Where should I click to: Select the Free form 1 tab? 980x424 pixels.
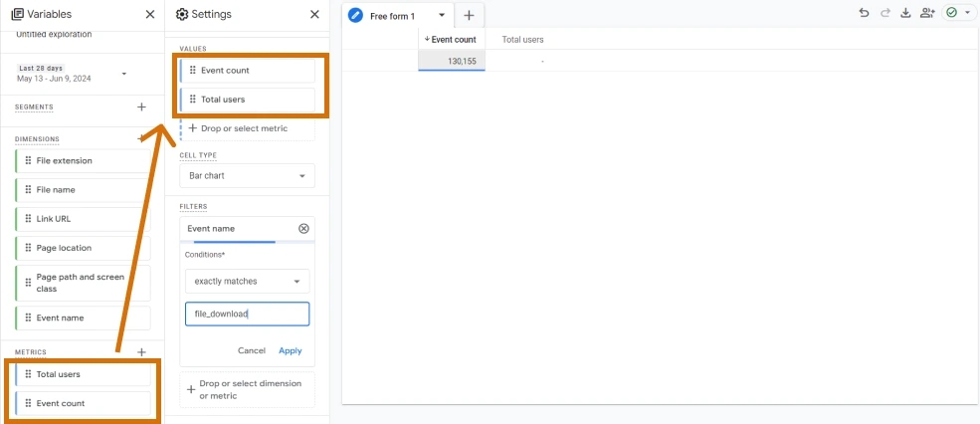pos(399,15)
